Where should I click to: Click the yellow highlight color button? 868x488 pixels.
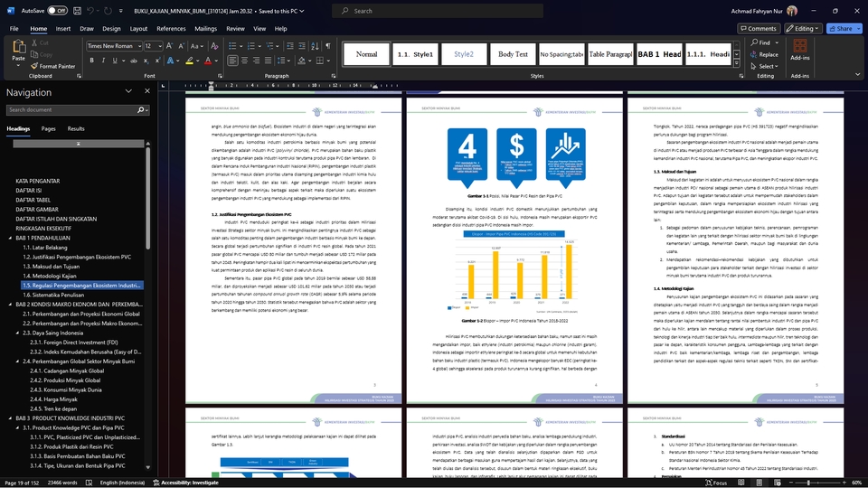click(x=190, y=61)
